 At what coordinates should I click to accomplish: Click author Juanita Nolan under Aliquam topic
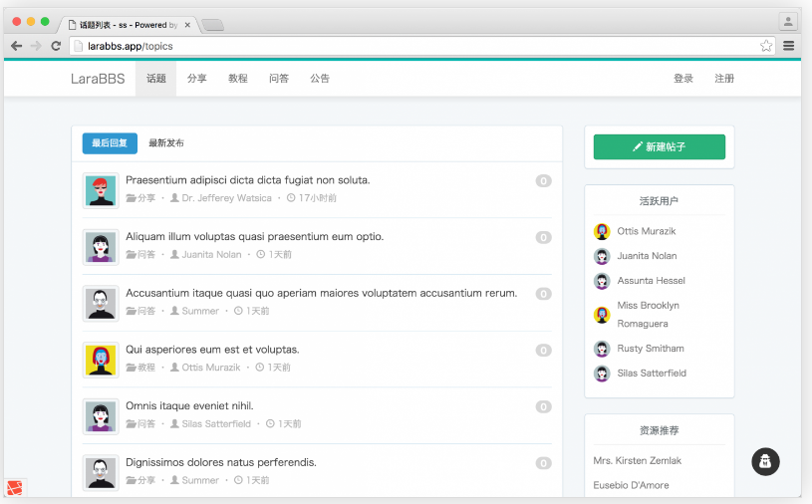[206, 255]
